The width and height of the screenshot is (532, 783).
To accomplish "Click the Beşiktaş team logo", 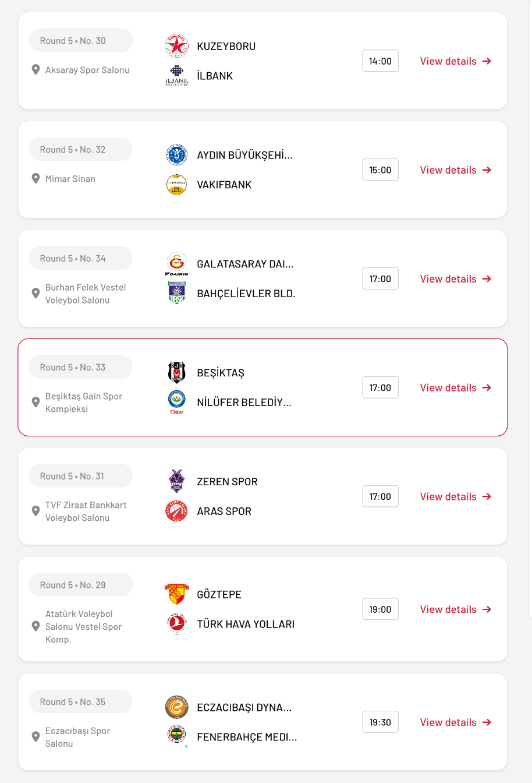I will point(176,372).
